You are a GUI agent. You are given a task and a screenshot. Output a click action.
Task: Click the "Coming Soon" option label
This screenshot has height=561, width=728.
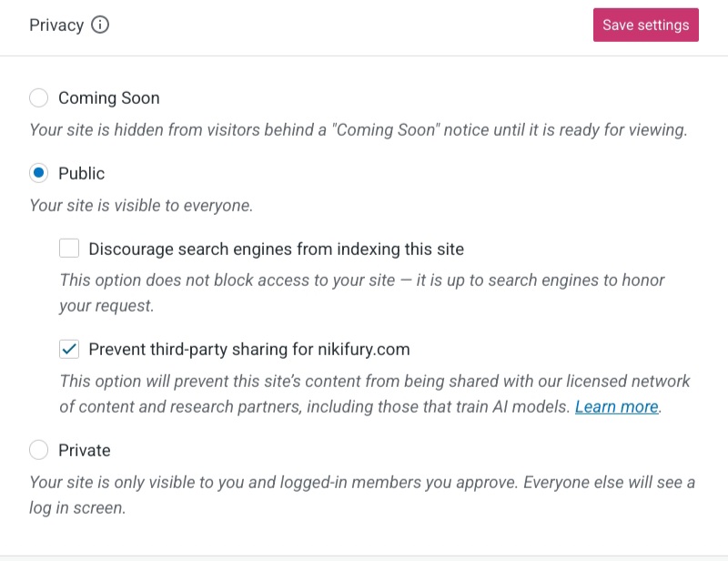pyautogui.click(x=108, y=98)
